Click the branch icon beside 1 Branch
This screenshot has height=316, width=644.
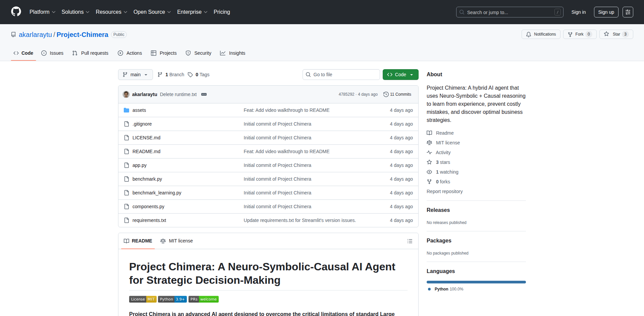(160, 75)
